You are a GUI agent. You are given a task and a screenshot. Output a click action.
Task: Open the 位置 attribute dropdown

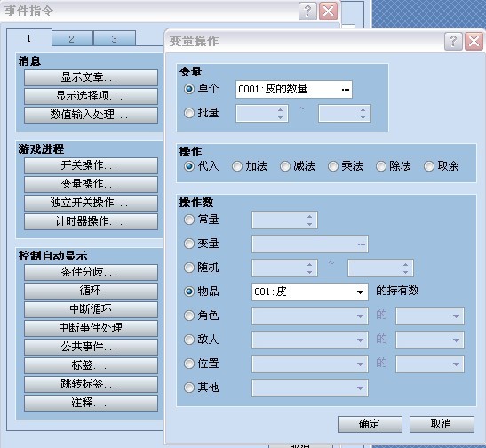click(x=430, y=364)
